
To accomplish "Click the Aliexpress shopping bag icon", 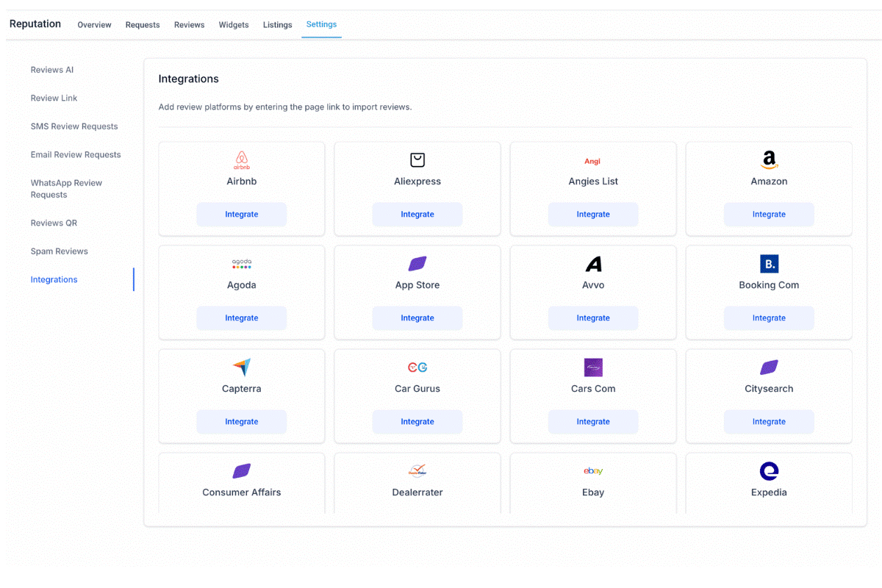I will [417, 159].
